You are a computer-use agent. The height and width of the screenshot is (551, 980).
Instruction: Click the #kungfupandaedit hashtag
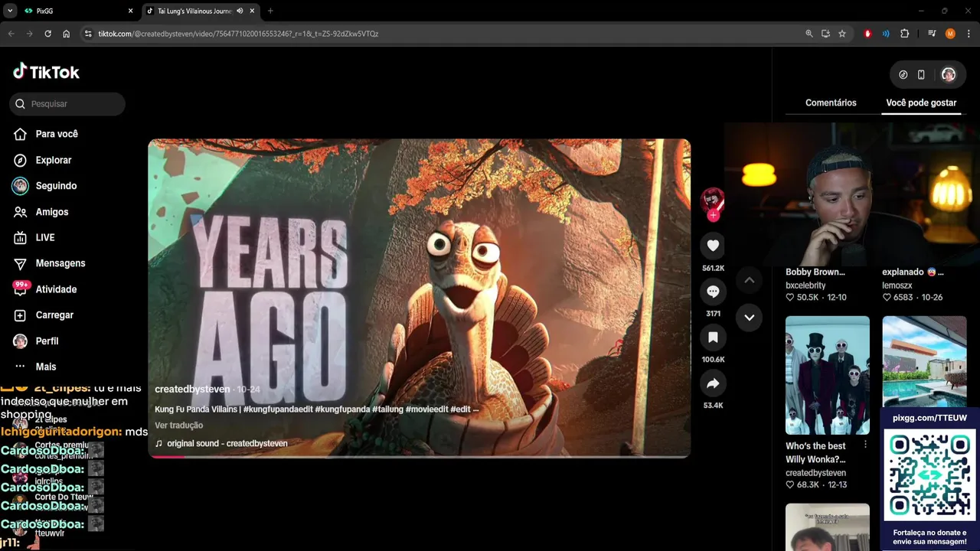pos(277,409)
